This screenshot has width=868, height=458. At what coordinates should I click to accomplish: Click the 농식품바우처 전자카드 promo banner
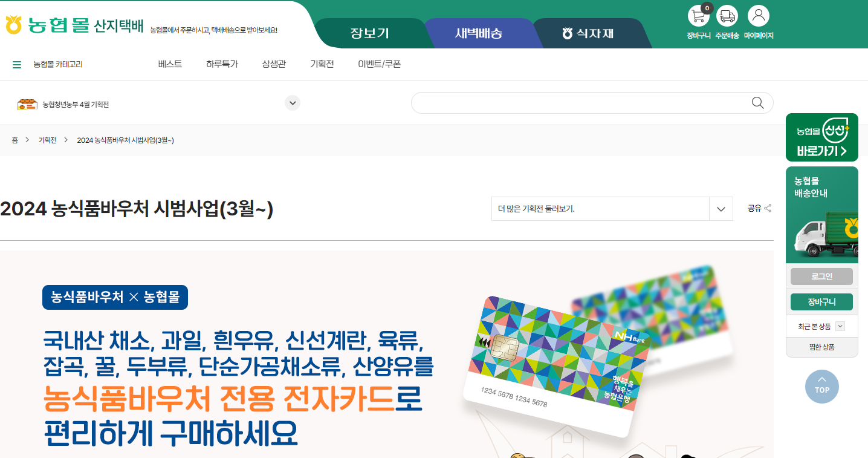pyautogui.click(x=387, y=355)
